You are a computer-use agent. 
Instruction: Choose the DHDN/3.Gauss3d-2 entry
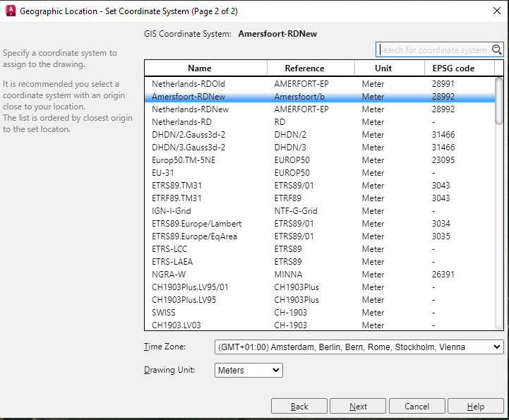[x=187, y=148]
